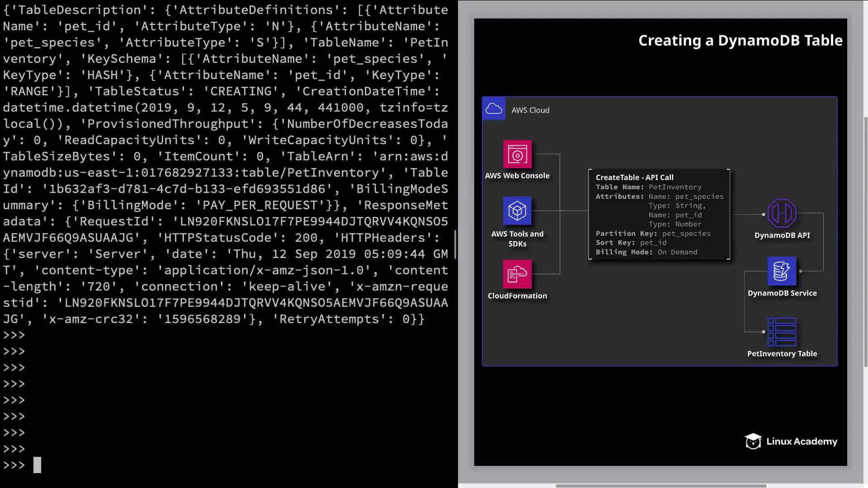Click the CreateTable - API Call heading
The width and height of the screenshot is (868, 488).
(x=634, y=178)
